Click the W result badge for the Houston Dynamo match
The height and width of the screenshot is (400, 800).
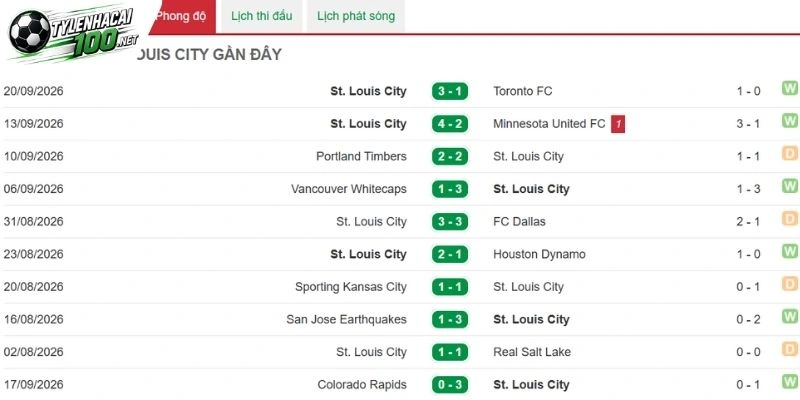point(790,252)
